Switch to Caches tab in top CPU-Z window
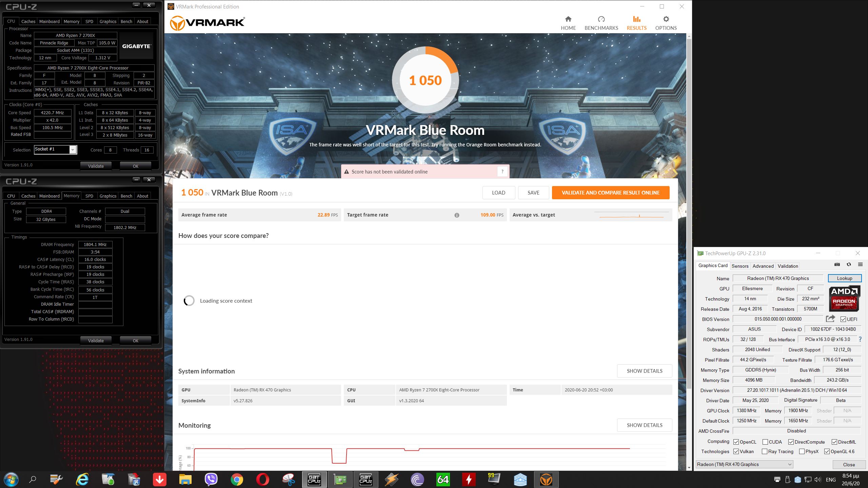The image size is (868, 488). tap(28, 21)
